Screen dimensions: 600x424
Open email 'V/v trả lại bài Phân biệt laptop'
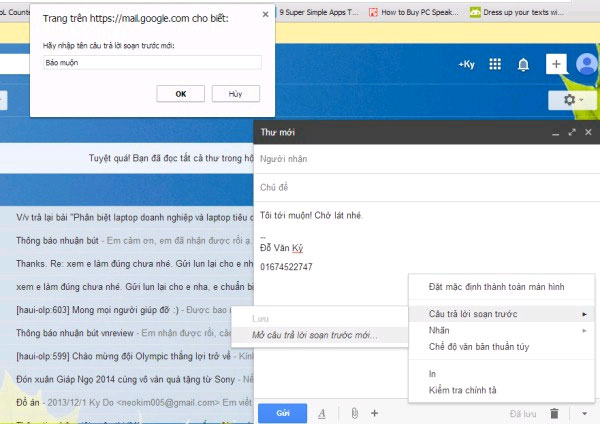tap(127, 217)
